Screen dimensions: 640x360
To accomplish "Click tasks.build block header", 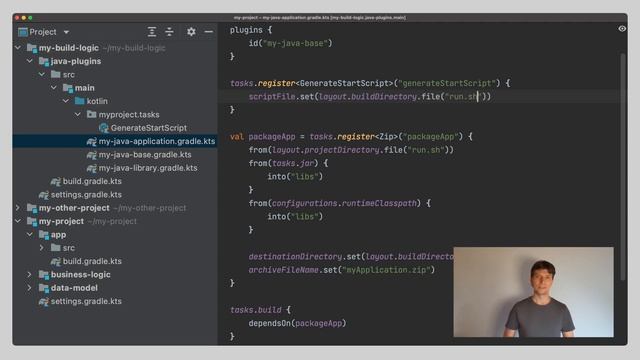I will point(260,310).
